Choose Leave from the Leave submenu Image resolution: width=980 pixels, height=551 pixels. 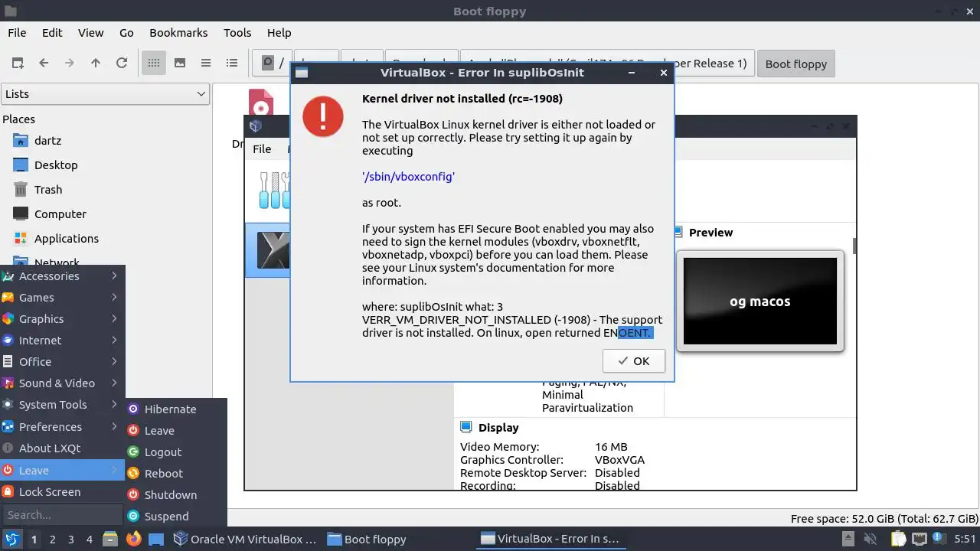click(175, 431)
